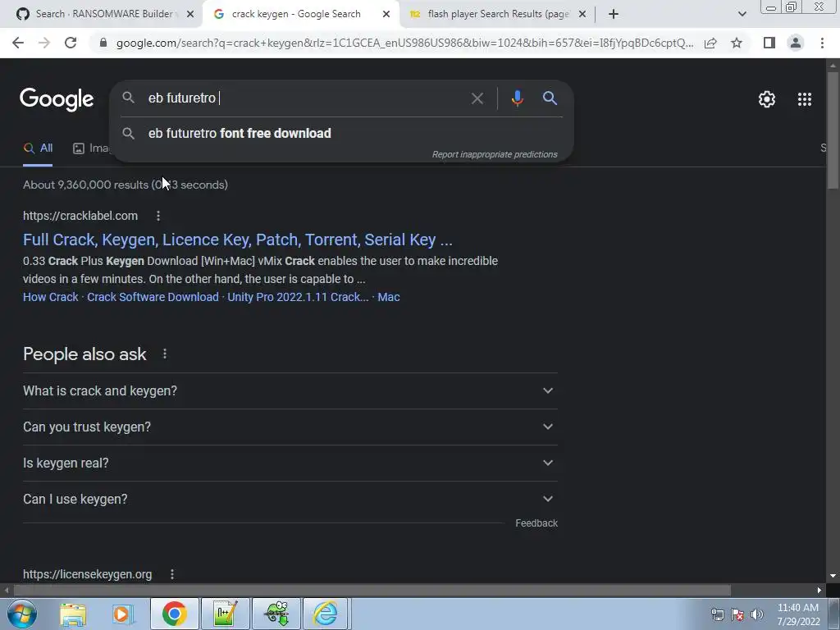Open the volume control in the tray
The width and height of the screenshot is (840, 630).
[x=756, y=614]
